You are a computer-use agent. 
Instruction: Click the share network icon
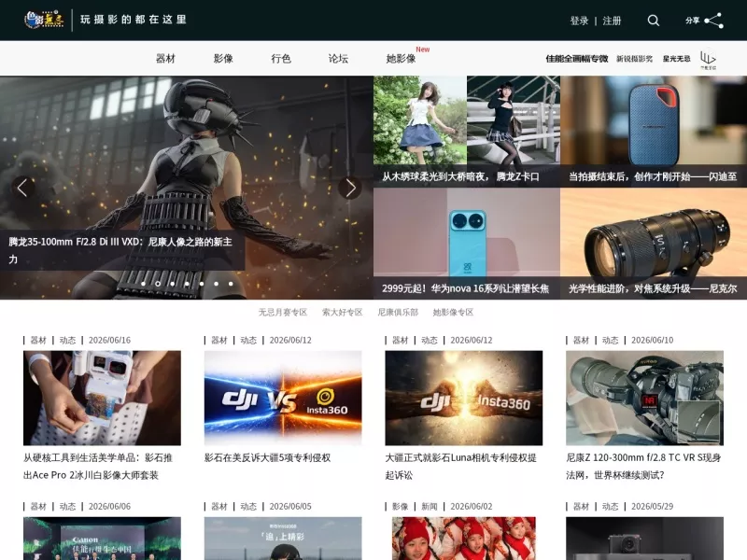713,21
